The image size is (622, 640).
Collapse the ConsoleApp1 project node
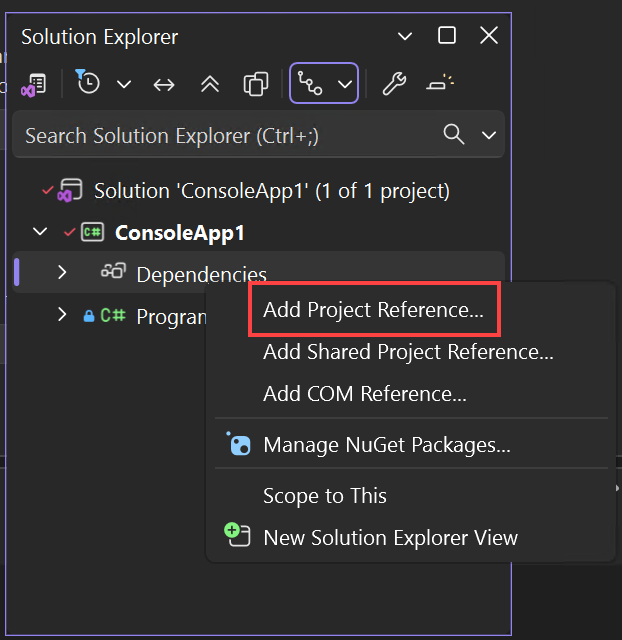[40, 232]
